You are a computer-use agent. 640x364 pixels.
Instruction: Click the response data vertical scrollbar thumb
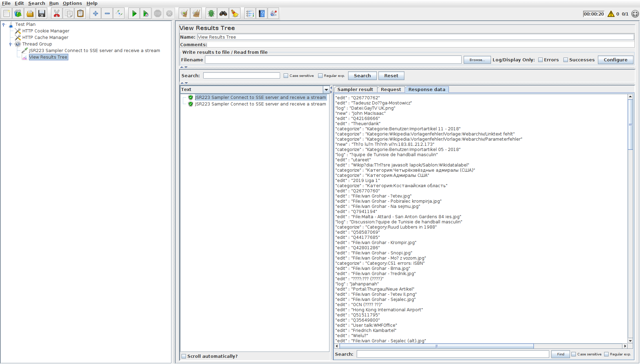click(x=630, y=124)
